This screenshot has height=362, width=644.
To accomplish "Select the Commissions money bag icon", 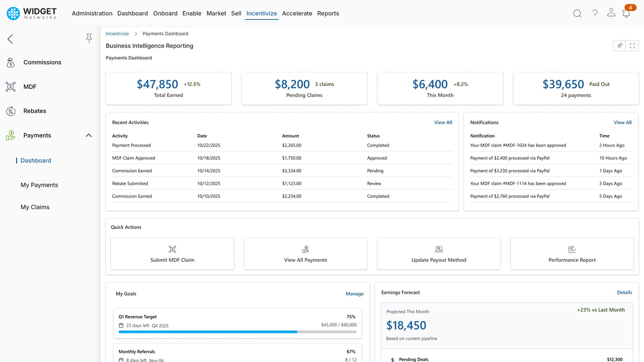I will click(x=10, y=62).
